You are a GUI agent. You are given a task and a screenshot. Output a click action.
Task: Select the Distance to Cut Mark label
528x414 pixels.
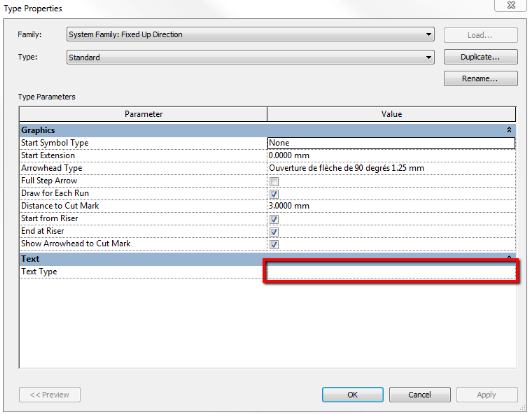(60, 206)
